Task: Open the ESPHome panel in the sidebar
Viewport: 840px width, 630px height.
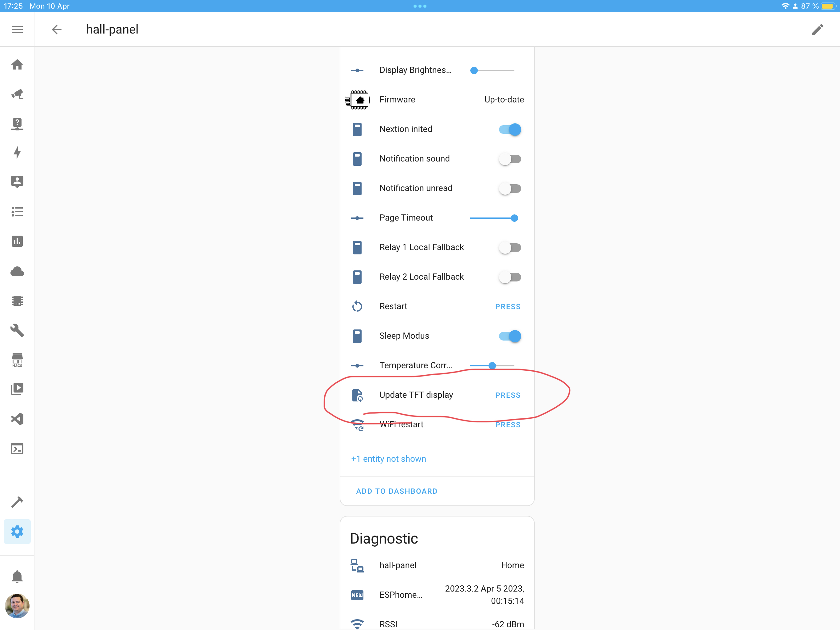Action: 18,301
